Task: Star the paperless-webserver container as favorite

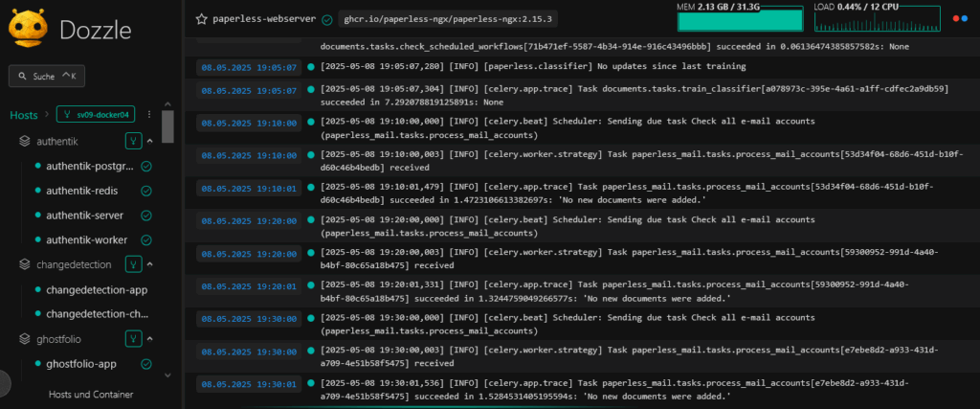Action: click(x=201, y=19)
